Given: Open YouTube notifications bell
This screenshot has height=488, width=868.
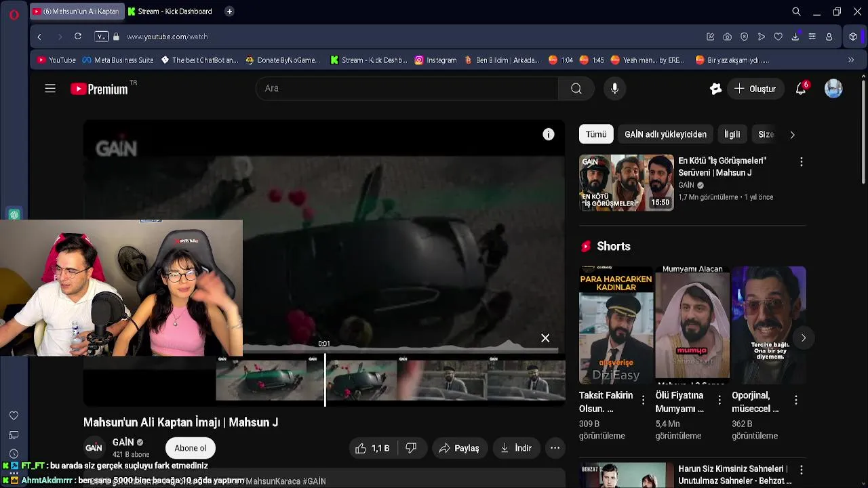Looking at the screenshot, I should [801, 89].
